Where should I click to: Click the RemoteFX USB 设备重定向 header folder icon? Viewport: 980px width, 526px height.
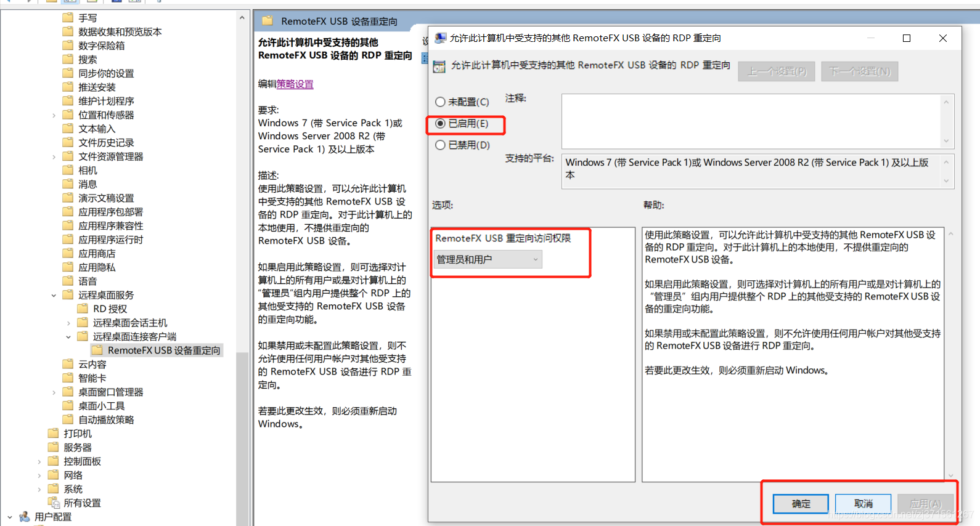(267, 20)
